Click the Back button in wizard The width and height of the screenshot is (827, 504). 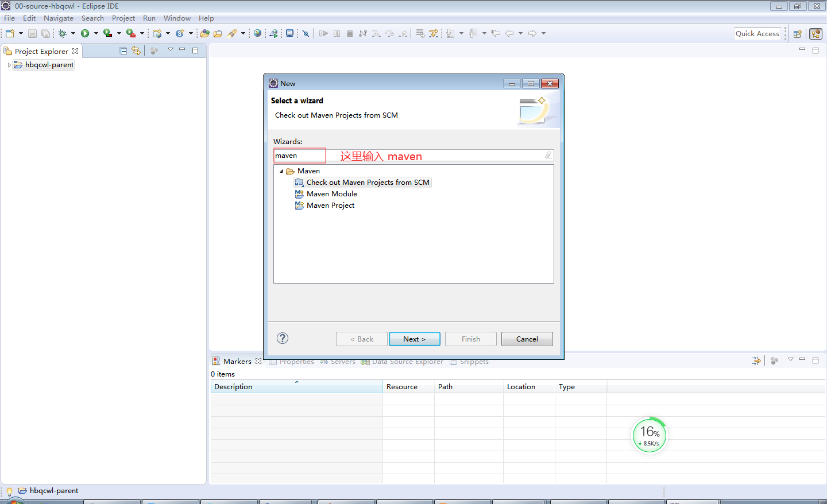click(362, 339)
